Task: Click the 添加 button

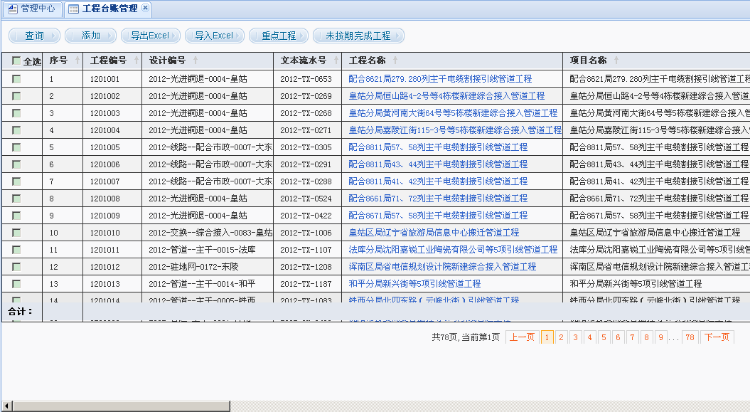Action: pos(91,35)
